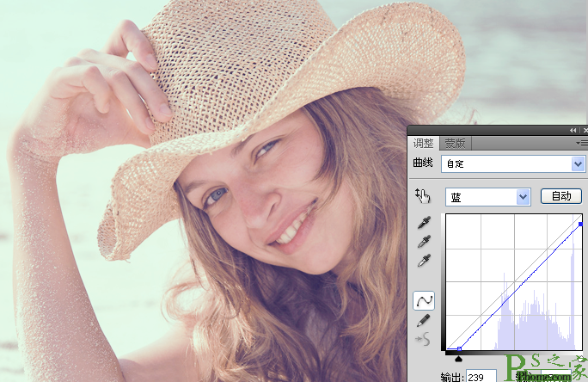
Task: Select the on-image adjustment hand tool
Action: coord(423,195)
